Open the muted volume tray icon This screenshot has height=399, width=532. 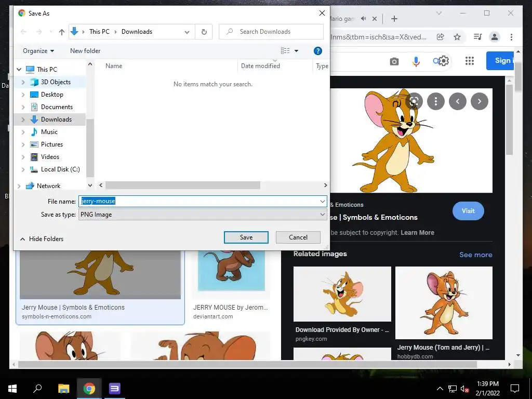click(464, 389)
